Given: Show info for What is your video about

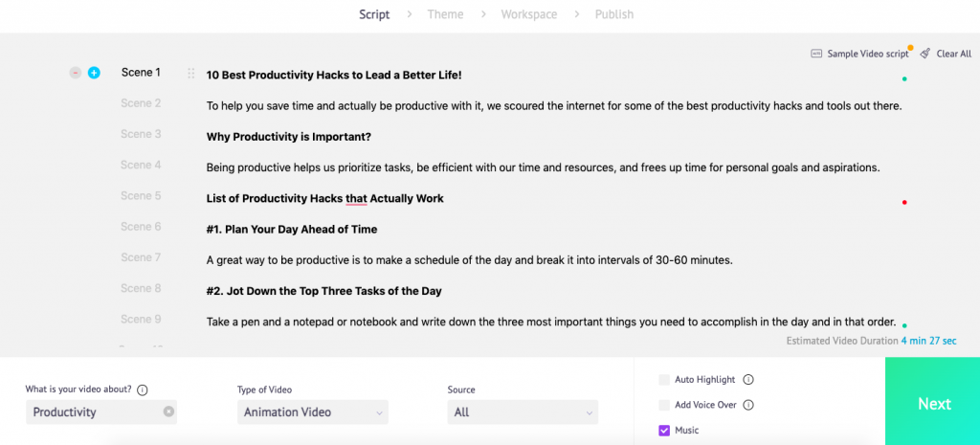Looking at the screenshot, I should tap(142, 390).
